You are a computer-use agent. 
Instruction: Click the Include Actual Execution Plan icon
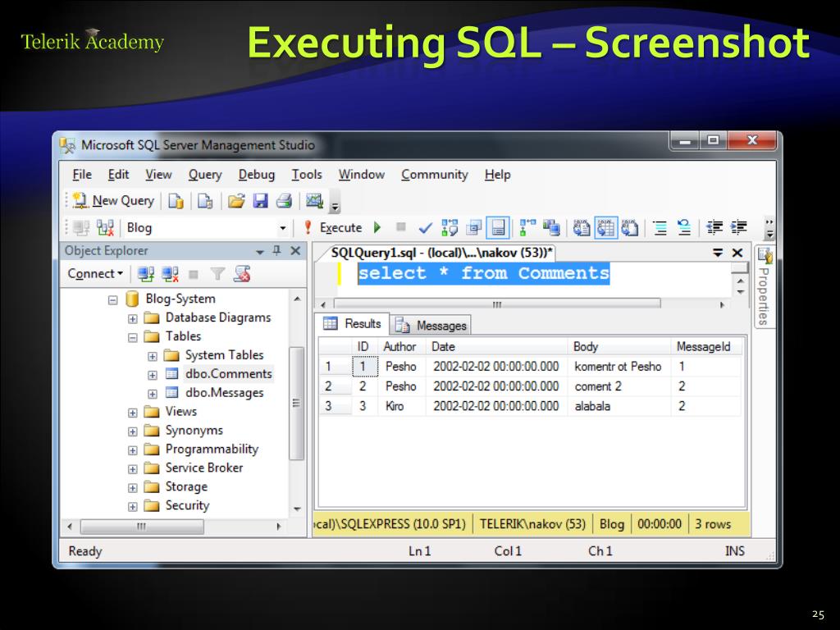pos(527,228)
